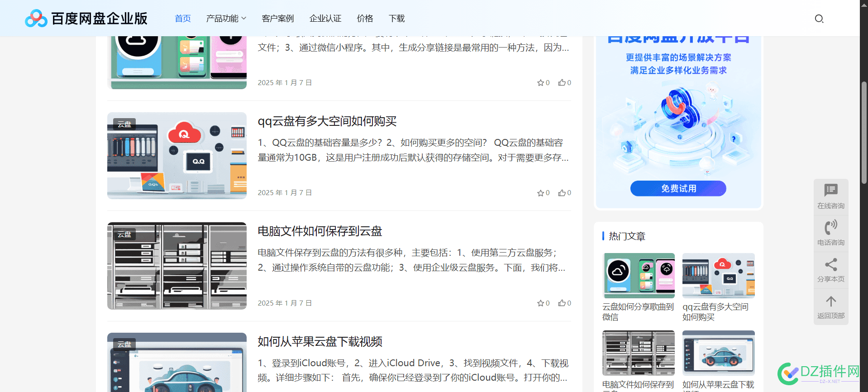The image size is (868, 392).
Task: Open article title 如何从苹果云盘下载视频
Action: coord(320,342)
